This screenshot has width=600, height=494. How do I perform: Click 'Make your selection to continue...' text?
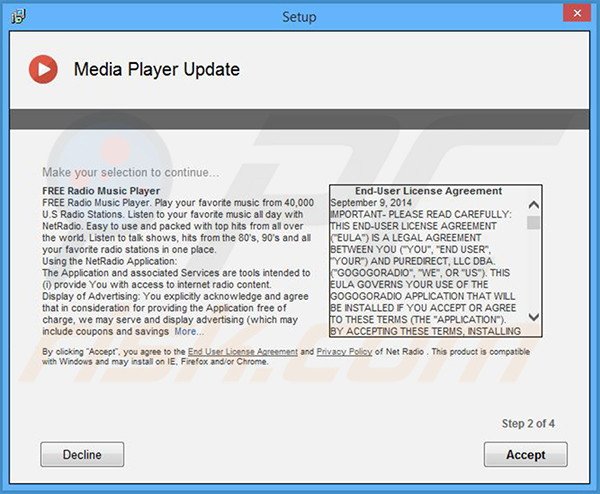coord(131,173)
